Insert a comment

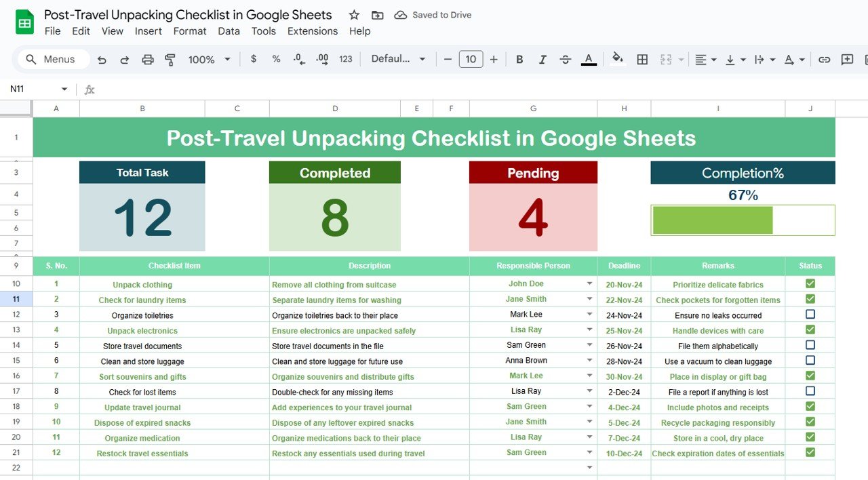(847, 60)
